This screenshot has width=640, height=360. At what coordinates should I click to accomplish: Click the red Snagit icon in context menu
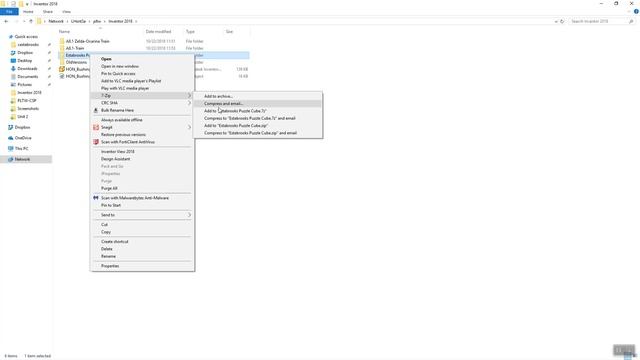click(96, 127)
